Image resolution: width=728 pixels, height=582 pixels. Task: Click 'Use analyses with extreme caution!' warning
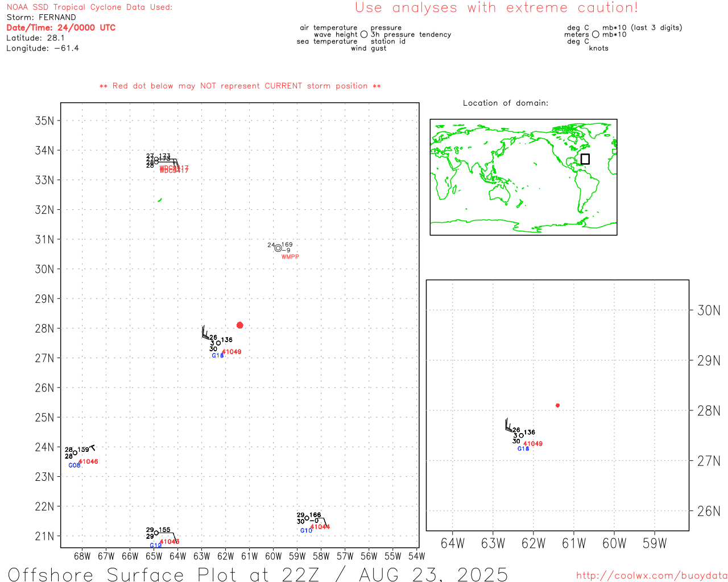(x=497, y=8)
